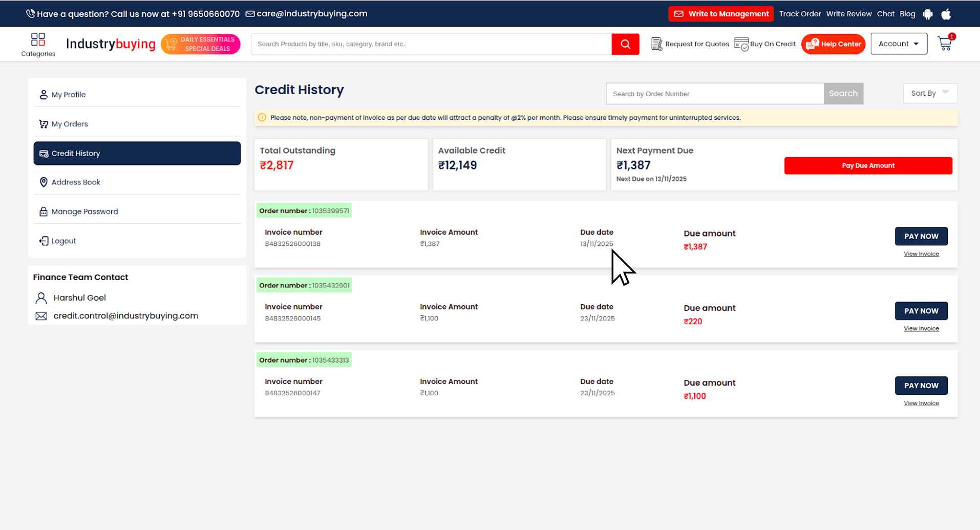
Task: Click the Android app icon
Action: point(927,14)
